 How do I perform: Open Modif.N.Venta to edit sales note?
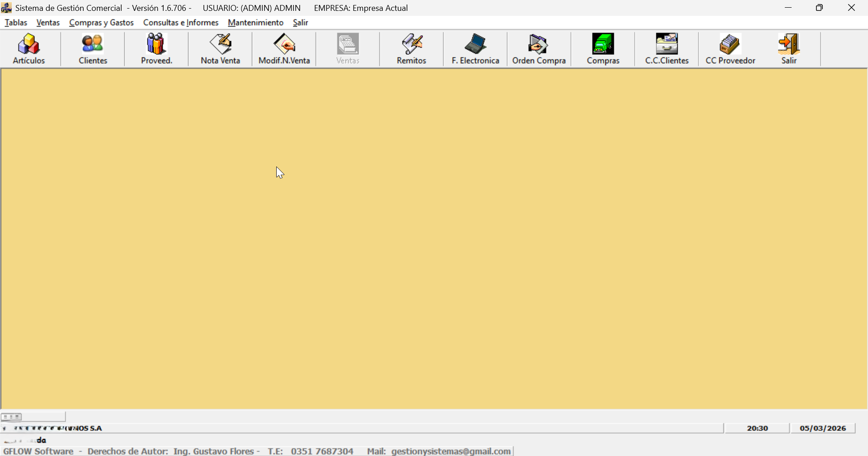[x=284, y=49]
